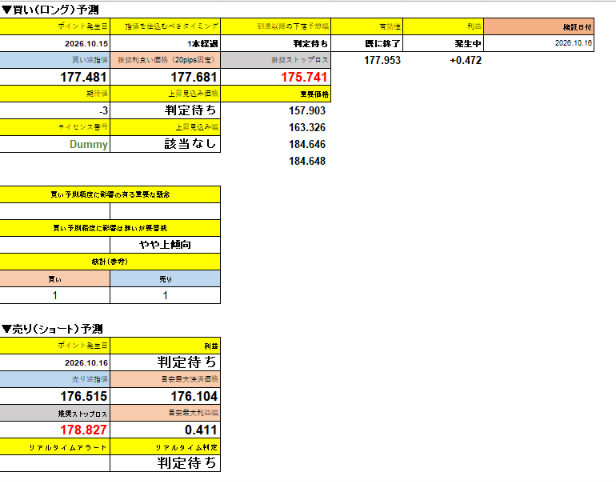Select the '▼買い(ロング)予測' heading
616x482 pixels.
[50, 10]
